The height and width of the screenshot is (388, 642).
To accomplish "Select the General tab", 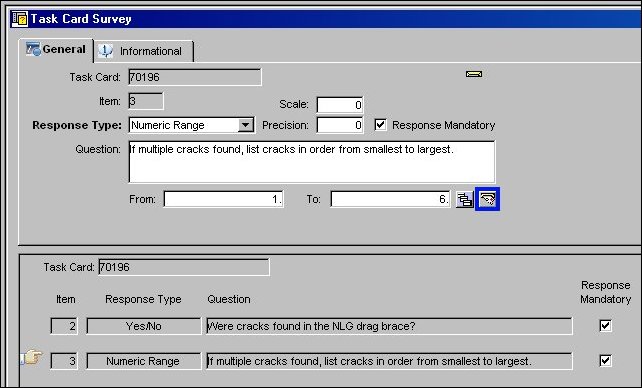I will tap(56, 50).
